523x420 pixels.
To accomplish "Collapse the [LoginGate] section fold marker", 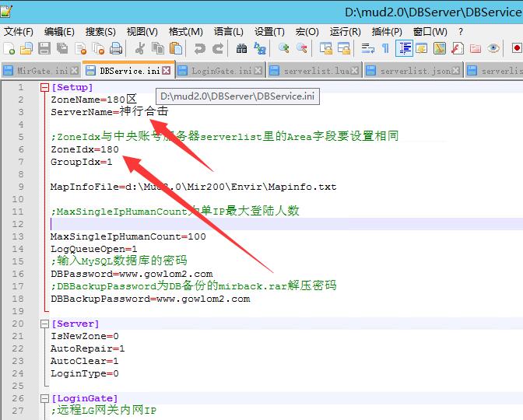I will (x=44, y=398).
